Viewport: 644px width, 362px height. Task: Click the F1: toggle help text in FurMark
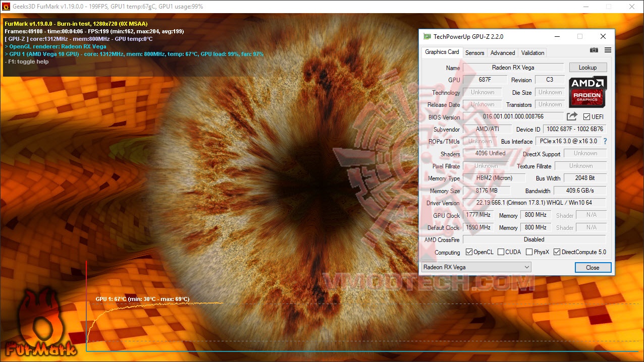27,62
